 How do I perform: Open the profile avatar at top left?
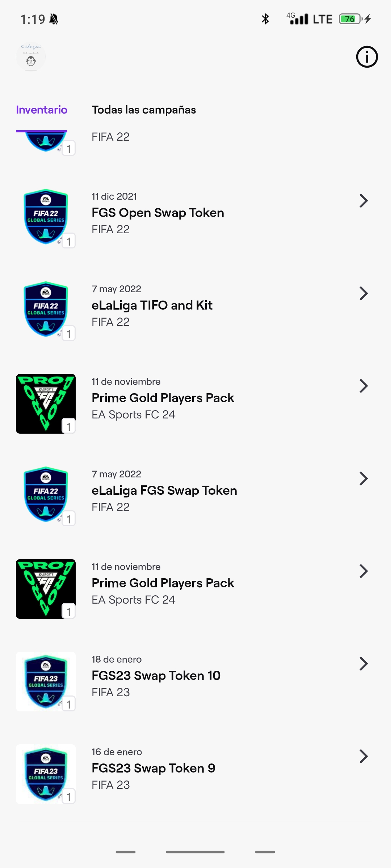pos(31,57)
